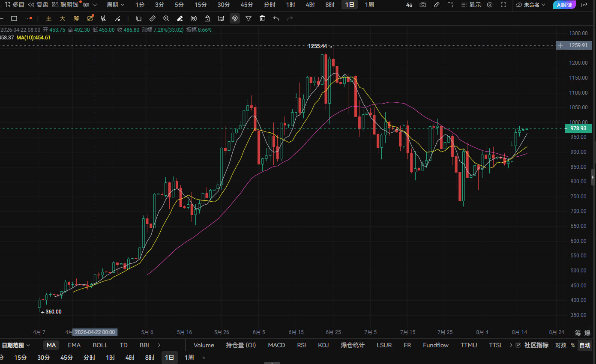
Task: Toggle 自动 auto scale
Action: click(585, 345)
